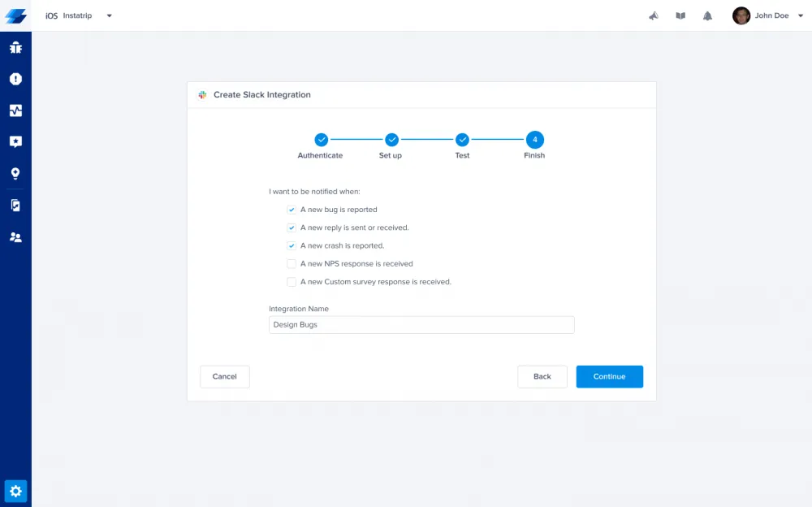
Task: Open the App Performance pulse icon
Action: [x=15, y=110]
